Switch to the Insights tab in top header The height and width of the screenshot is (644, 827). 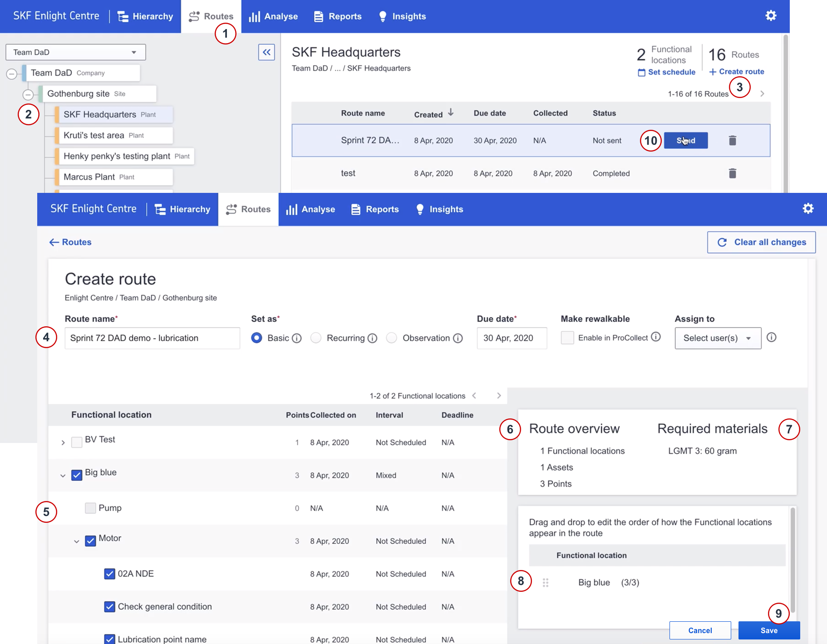pos(402,16)
